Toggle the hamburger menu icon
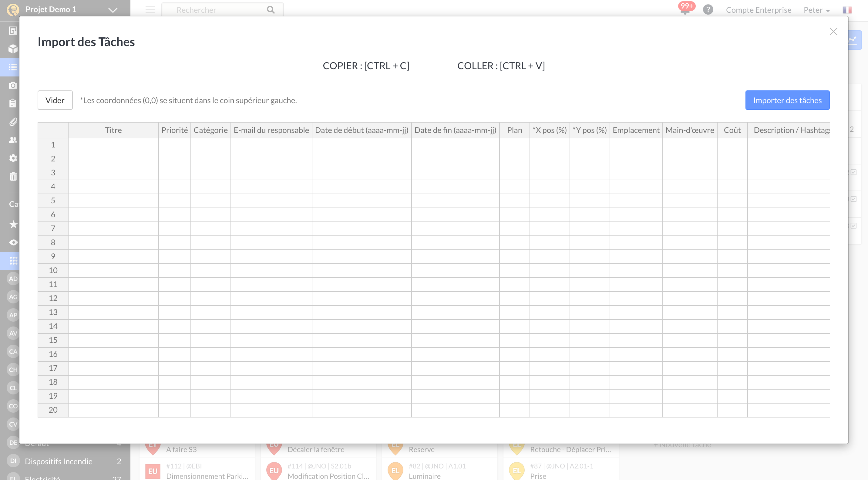The width and height of the screenshot is (868, 480). click(x=150, y=10)
